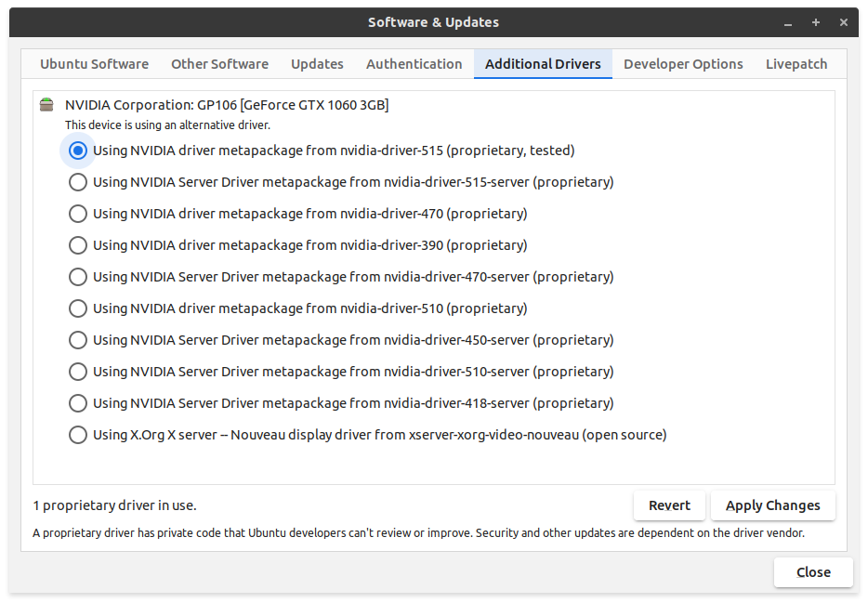Screen dimensions: 868x603
Task: Select nvidia-driver-510-server driver metapackage
Action: (x=77, y=372)
